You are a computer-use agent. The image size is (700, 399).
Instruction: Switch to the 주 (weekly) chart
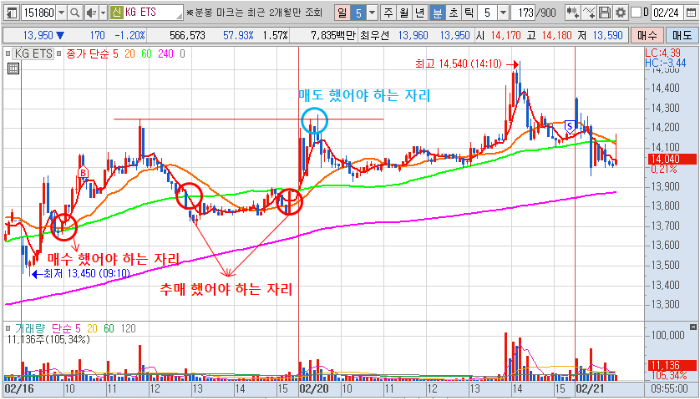coord(388,12)
